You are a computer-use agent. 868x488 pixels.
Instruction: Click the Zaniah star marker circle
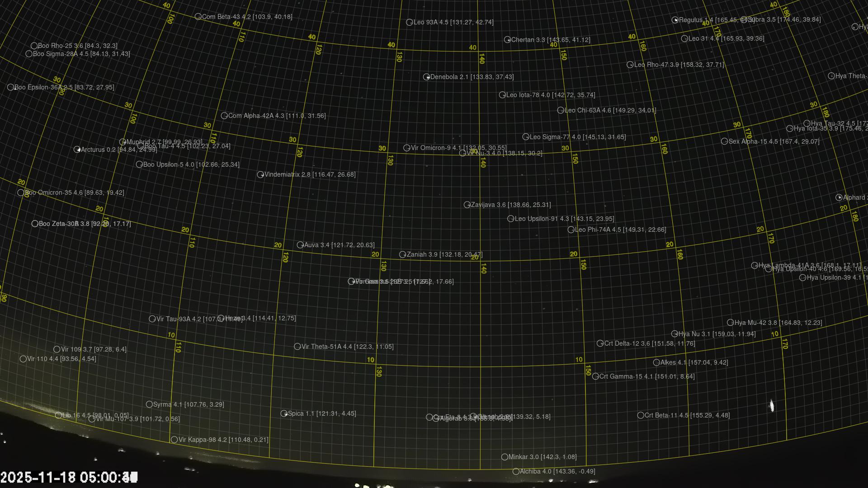(x=402, y=254)
